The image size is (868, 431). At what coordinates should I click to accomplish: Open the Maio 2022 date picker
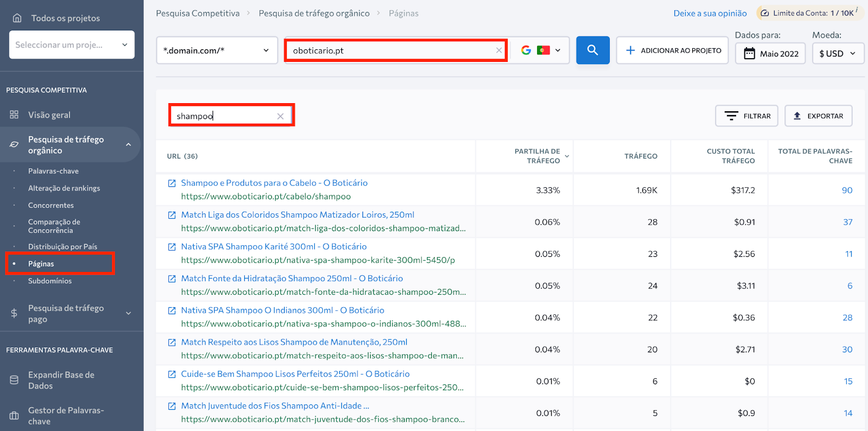(x=770, y=53)
